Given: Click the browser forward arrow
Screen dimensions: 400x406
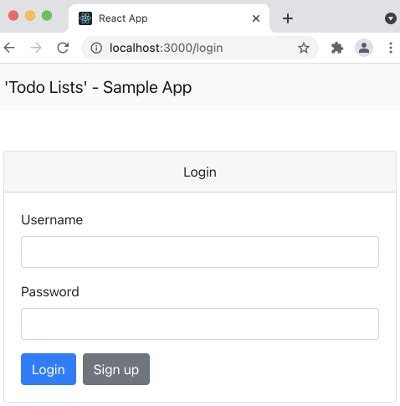Looking at the screenshot, I should pos(36,48).
